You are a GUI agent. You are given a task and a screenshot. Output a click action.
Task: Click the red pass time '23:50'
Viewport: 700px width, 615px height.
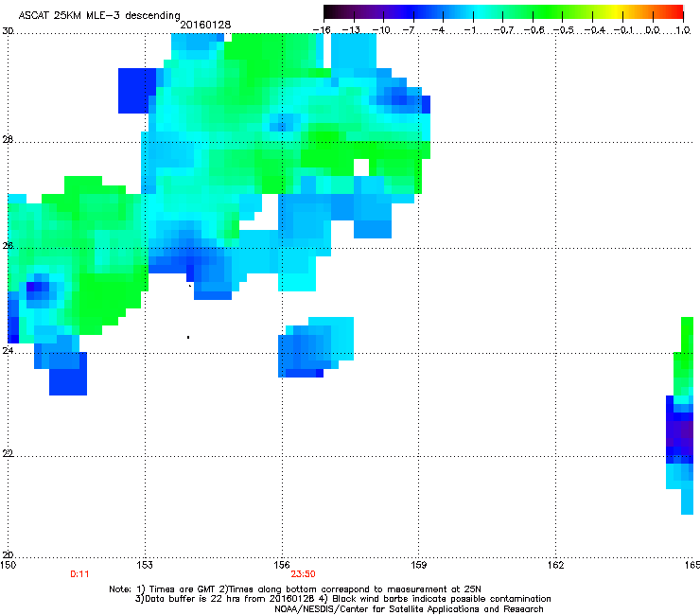point(303,574)
